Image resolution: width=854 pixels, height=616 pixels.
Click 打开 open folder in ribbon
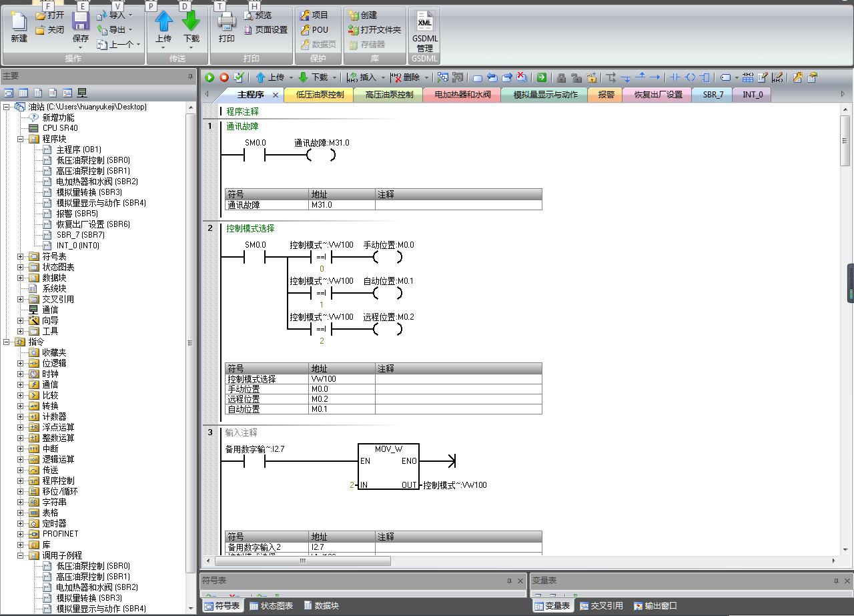(50, 15)
